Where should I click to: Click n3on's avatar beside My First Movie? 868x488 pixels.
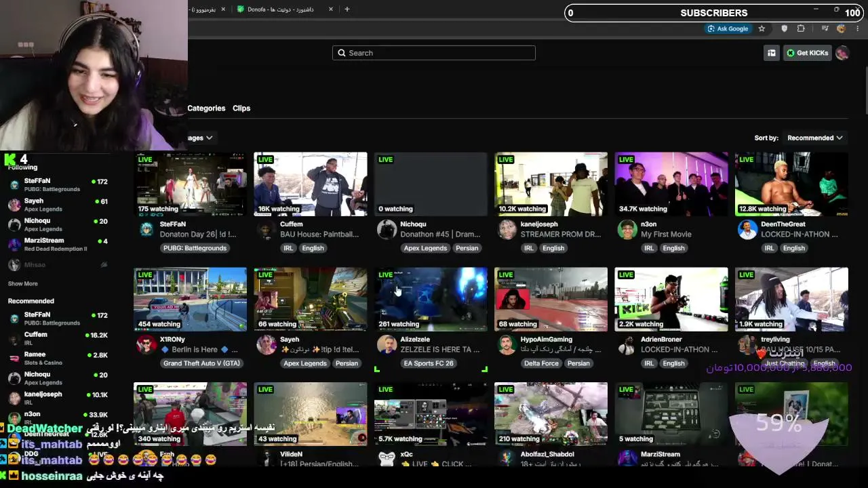click(627, 230)
